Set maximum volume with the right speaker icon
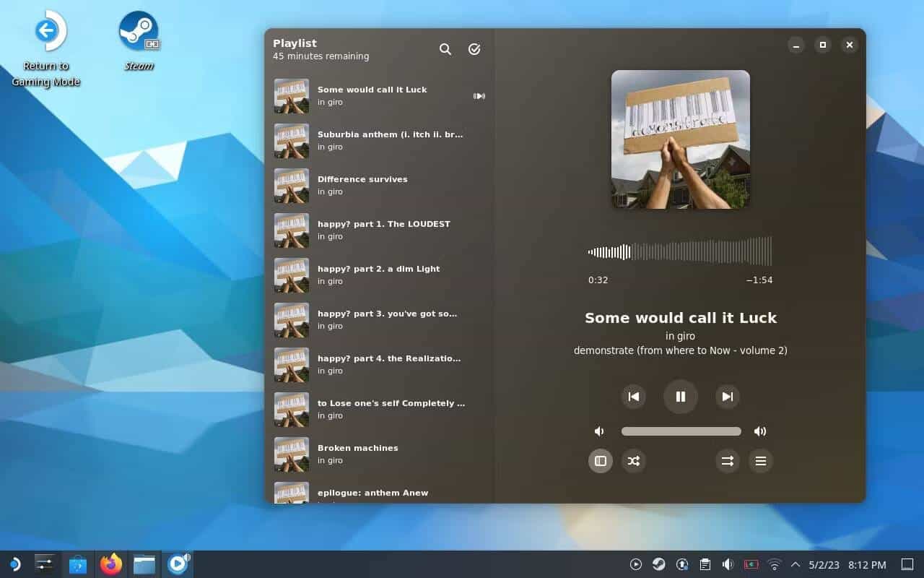Screen dimensions: 924x578 pos(759,431)
